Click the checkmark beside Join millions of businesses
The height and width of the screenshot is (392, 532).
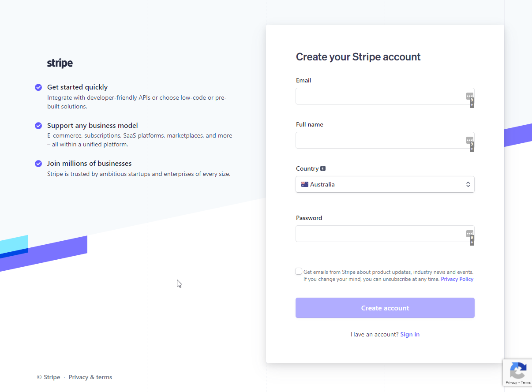tap(38, 164)
